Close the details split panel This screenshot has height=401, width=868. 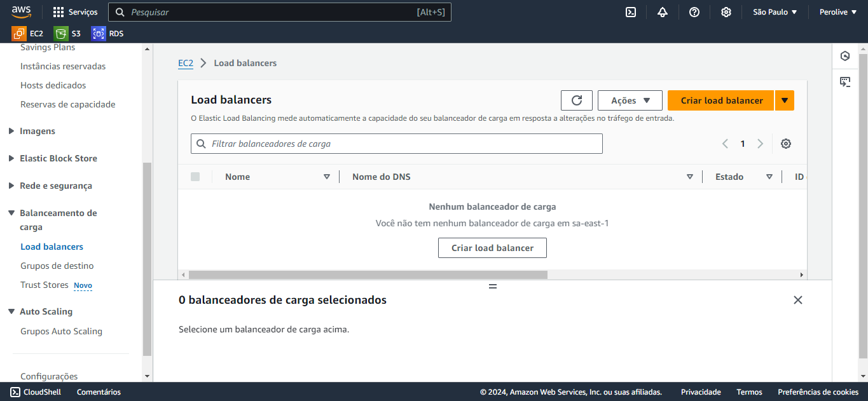[798, 300]
